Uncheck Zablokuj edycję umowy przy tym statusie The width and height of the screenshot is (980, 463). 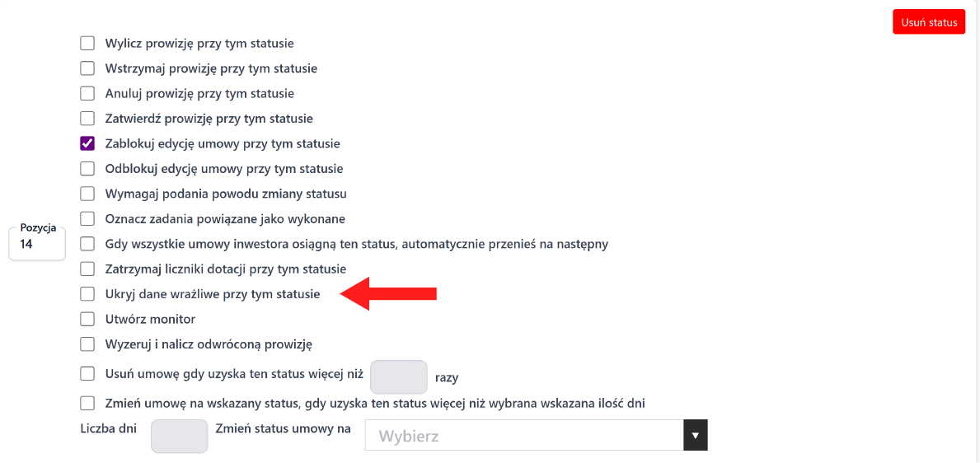click(87, 143)
